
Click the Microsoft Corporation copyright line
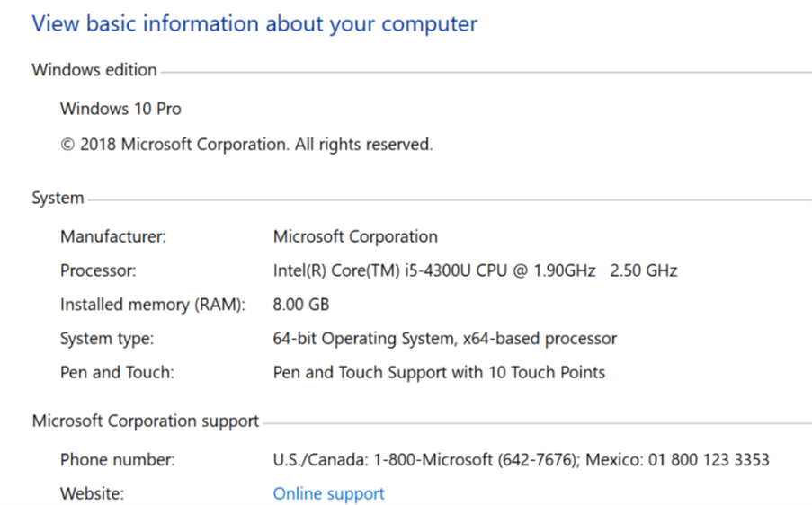point(246,144)
